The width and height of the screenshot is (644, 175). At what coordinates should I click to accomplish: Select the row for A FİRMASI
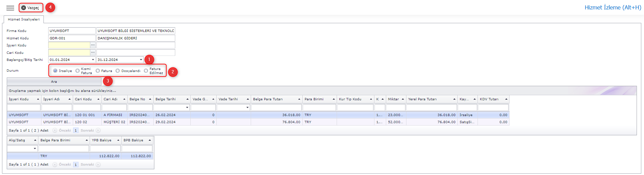[113, 115]
